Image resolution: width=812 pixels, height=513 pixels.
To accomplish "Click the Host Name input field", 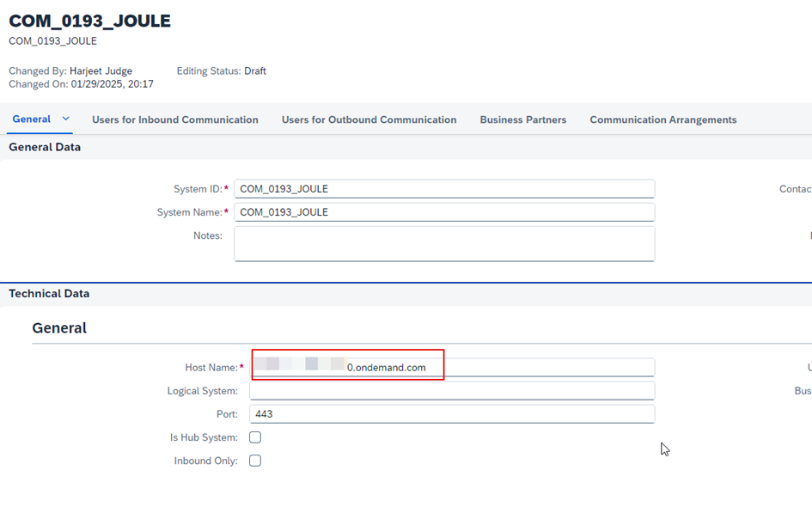I will tap(516, 368).
